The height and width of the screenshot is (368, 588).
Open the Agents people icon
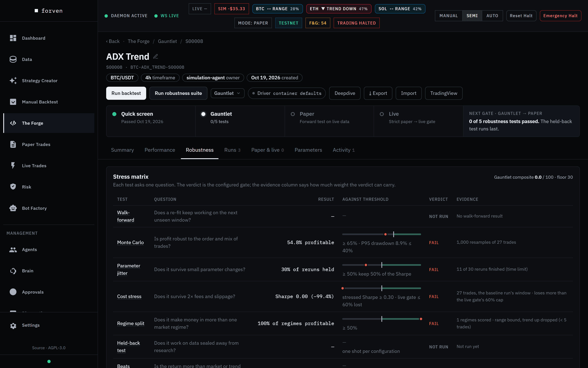[13, 249]
